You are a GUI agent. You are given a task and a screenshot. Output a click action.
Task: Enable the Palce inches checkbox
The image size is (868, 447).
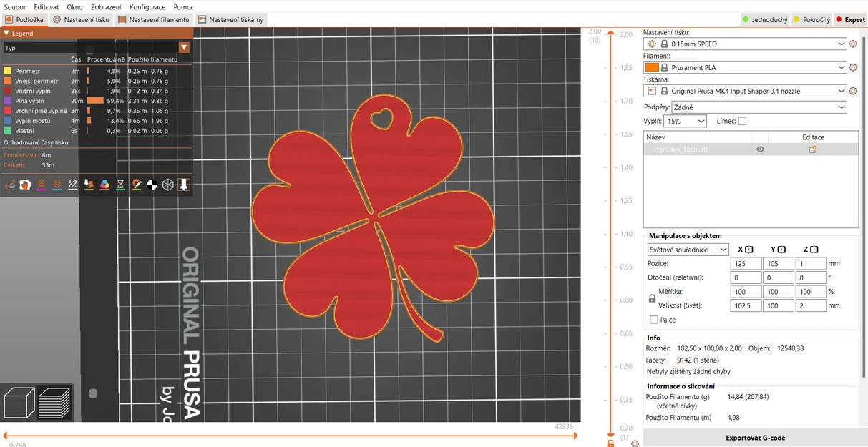(x=654, y=320)
